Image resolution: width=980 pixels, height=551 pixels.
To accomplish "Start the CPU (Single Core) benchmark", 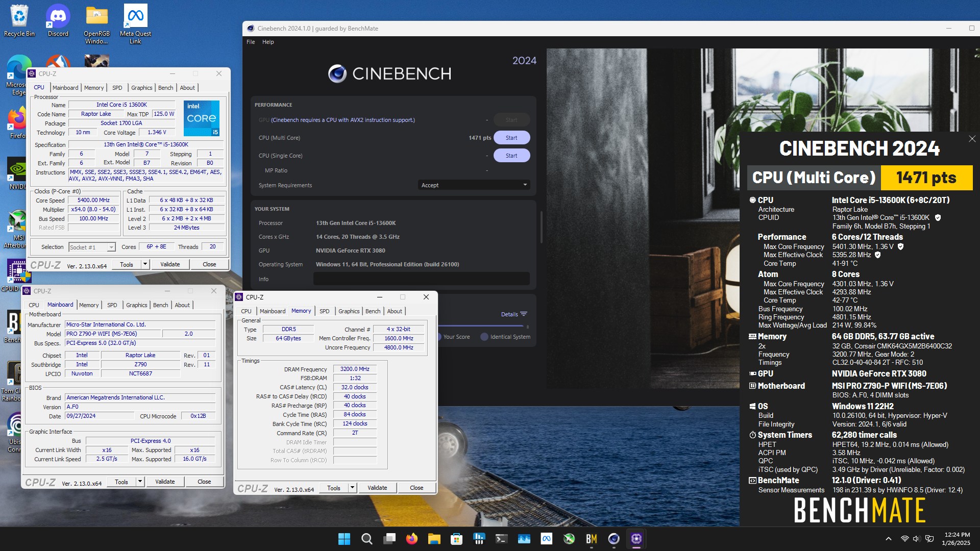I will point(511,156).
